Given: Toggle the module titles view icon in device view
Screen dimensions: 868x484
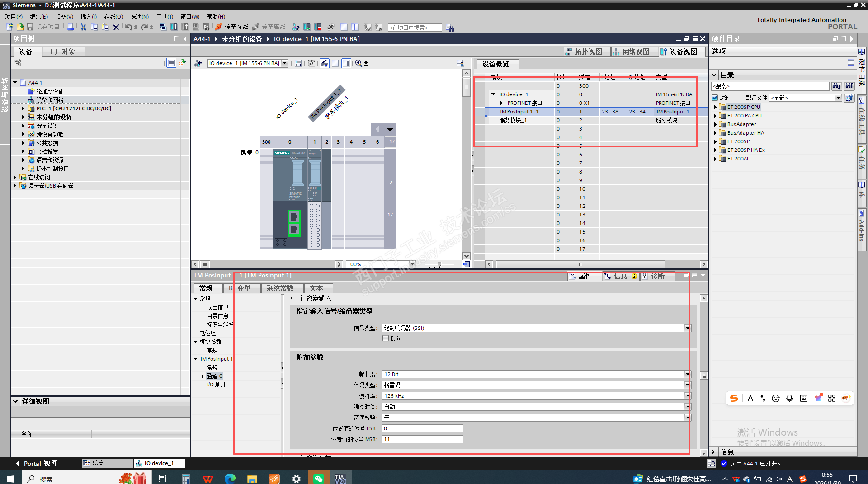Looking at the screenshot, I should point(346,63).
